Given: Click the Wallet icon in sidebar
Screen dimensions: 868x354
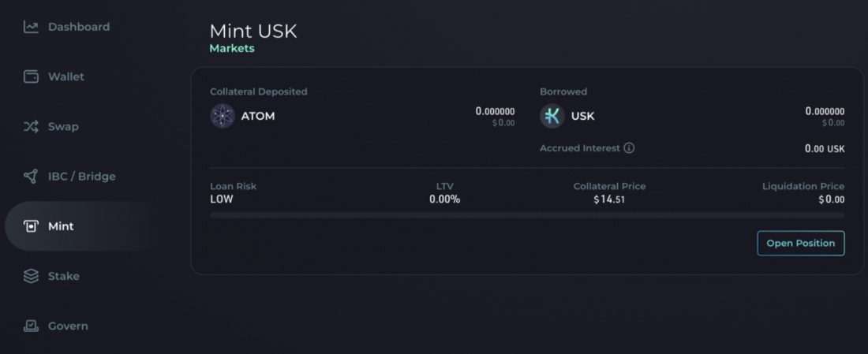Looking at the screenshot, I should 31,76.
